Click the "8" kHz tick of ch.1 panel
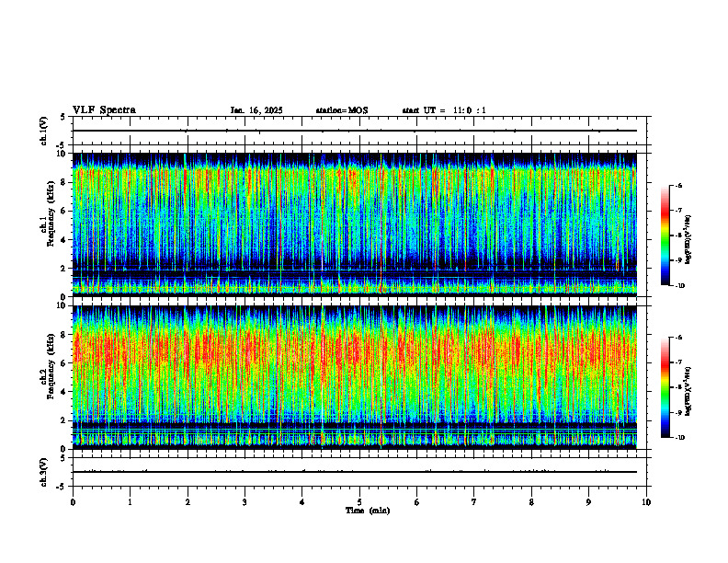 click(64, 182)
